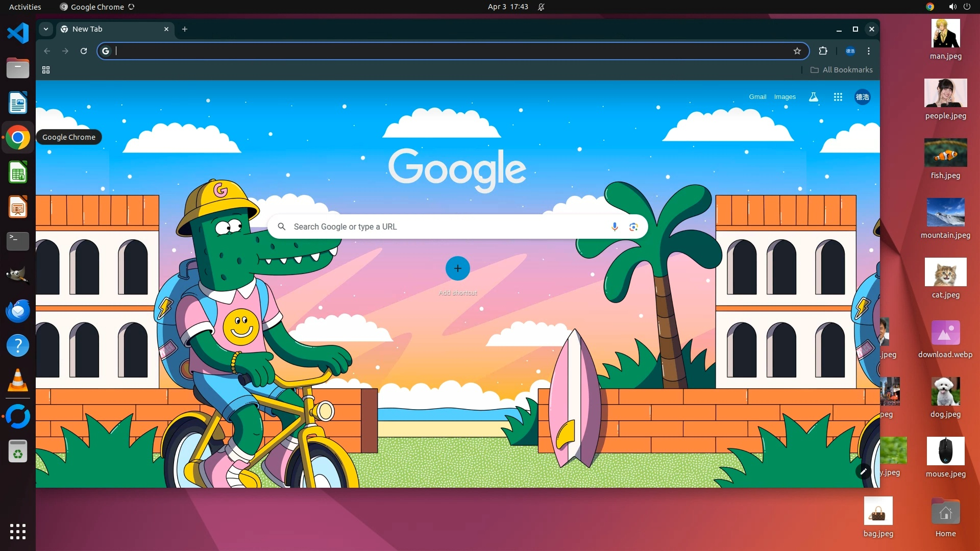
Task: Reload the page
Action: pyautogui.click(x=84, y=51)
